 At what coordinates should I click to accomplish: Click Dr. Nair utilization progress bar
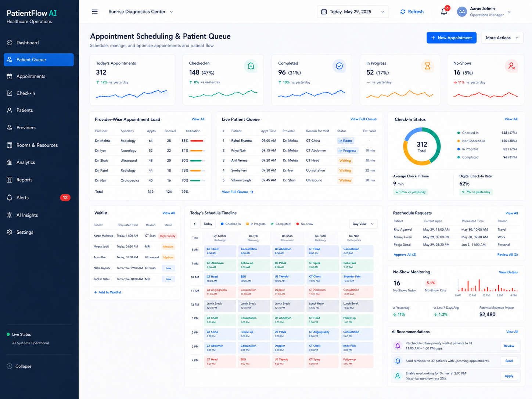pyautogui.click(x=198, y=180)
